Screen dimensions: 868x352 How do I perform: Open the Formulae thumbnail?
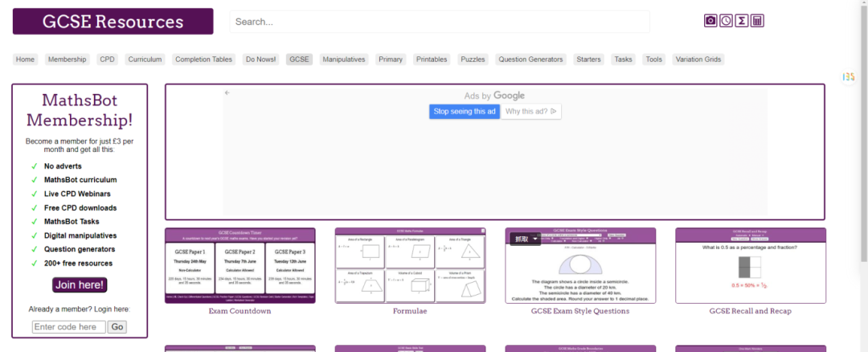click(410, 266)
